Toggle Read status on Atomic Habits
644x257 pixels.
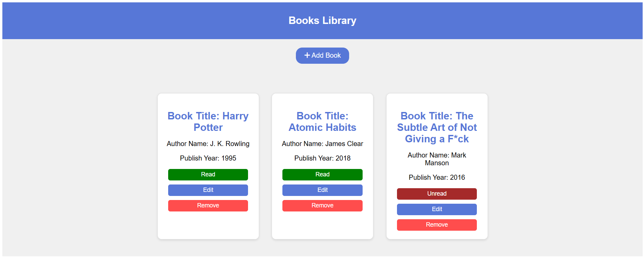[322, 175]
